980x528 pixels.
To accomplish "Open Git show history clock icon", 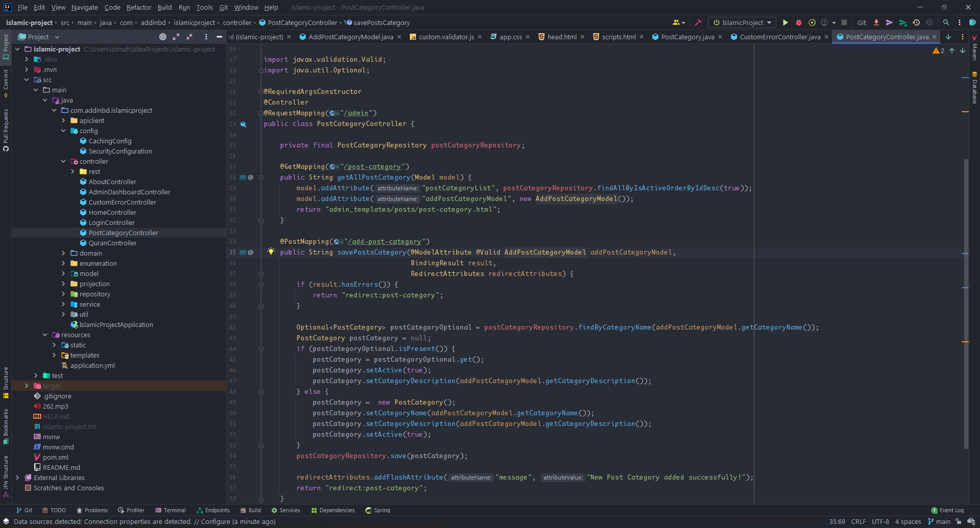I will tap(916, 22).
